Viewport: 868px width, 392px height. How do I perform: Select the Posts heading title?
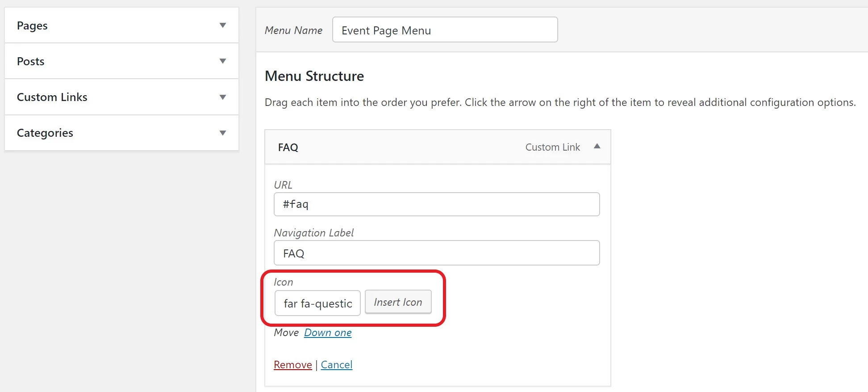31,61
